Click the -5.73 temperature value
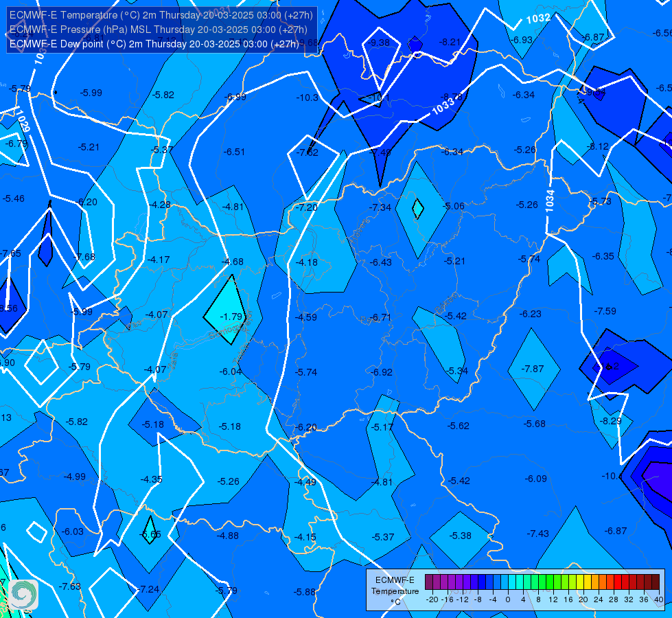 [601, 201]
